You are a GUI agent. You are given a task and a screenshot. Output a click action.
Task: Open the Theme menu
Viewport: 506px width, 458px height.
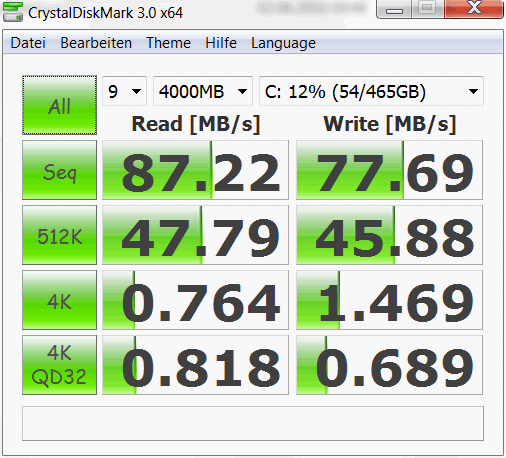pos(168,43)
